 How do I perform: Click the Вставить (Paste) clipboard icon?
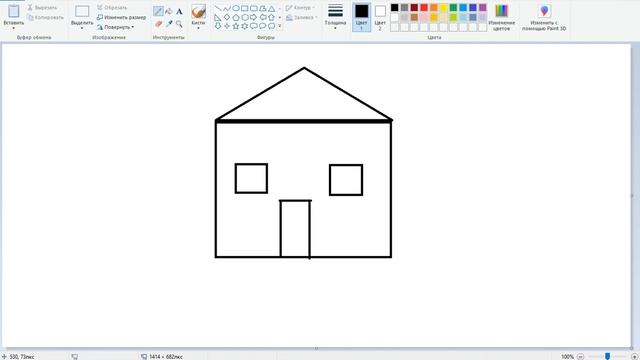click(13, 11)
